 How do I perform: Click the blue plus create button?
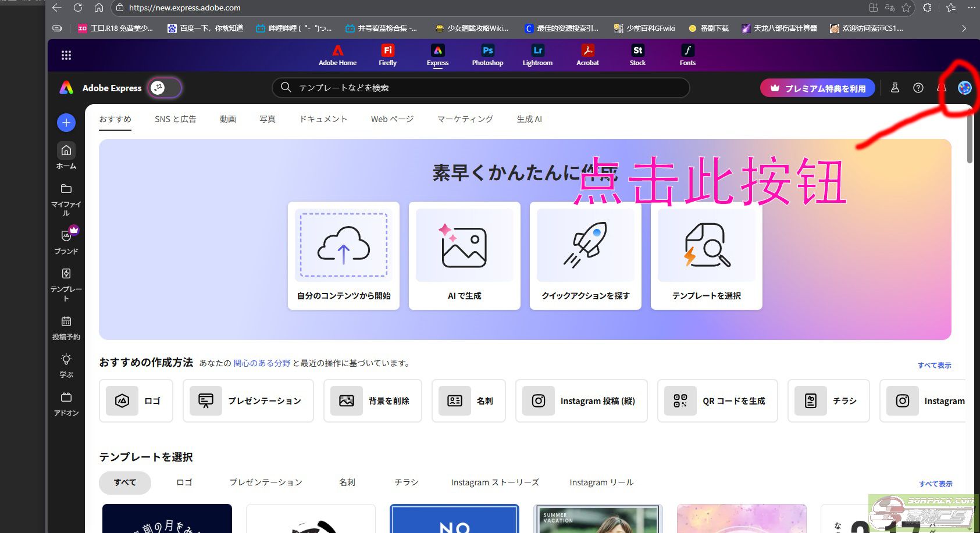click(66, 123)
